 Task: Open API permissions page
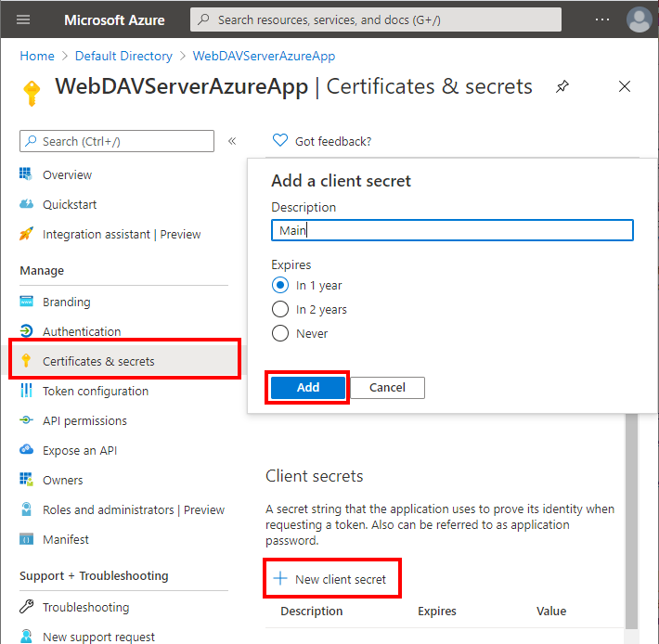(x=84, y=421)
